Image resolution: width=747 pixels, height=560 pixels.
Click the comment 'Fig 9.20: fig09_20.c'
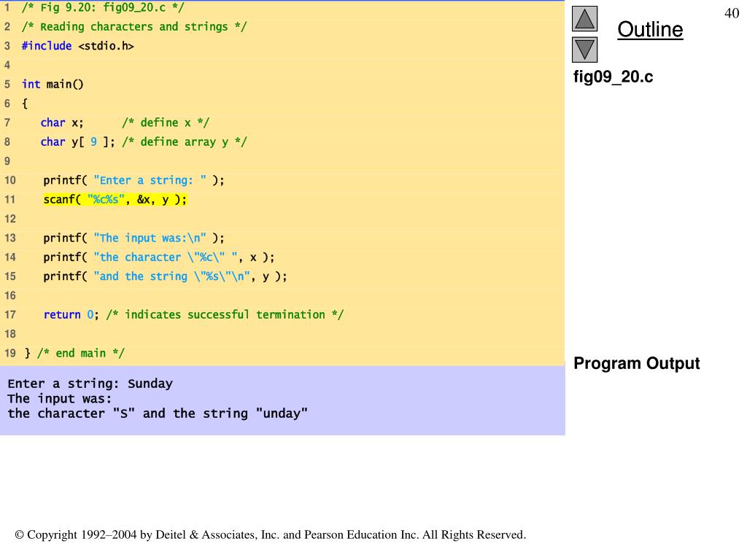coord(102,7)
